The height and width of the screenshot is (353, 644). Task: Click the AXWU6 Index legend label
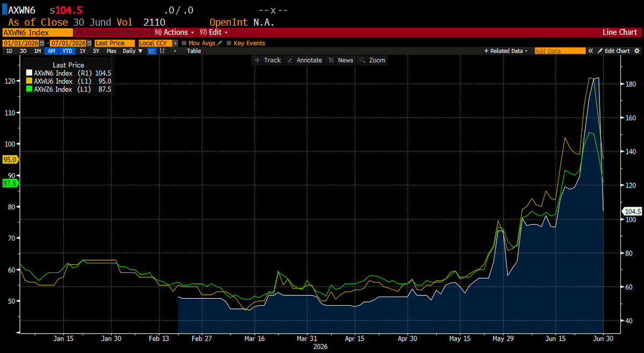53,81
